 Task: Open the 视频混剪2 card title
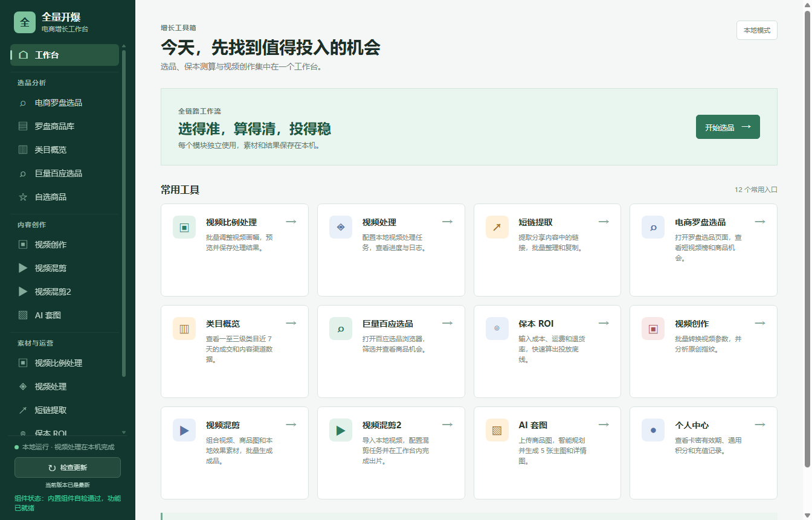pyautogui.click(x=382, y=425)
